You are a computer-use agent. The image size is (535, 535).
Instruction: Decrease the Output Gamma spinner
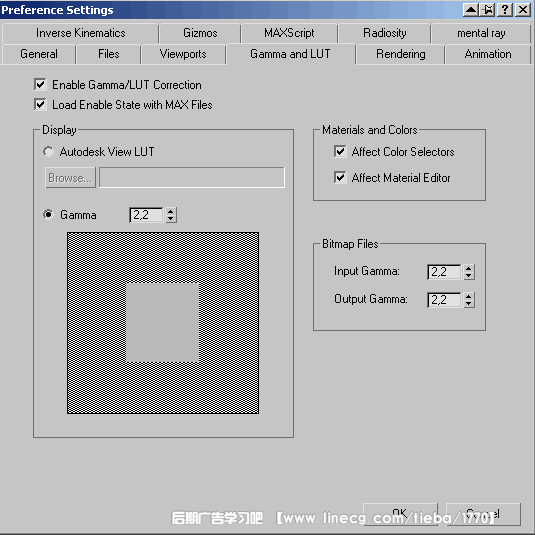point(469,304)
